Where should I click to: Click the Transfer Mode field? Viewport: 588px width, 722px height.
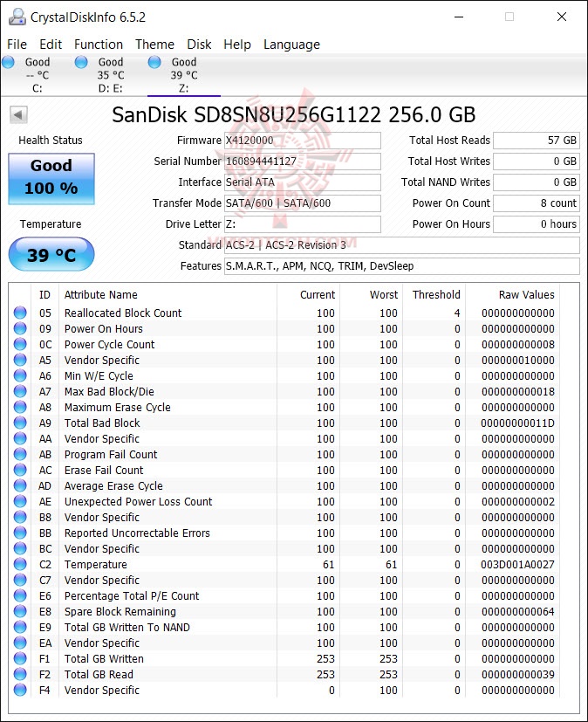(302, 203)
